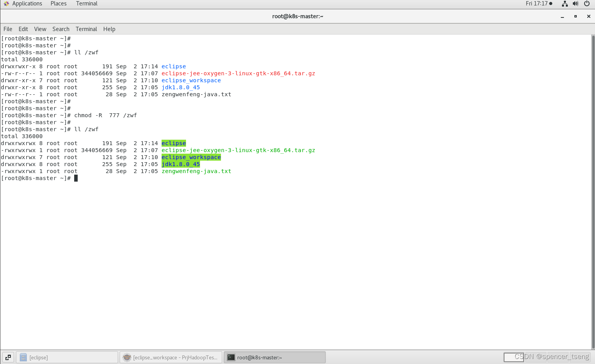
Task: Click the terminal icon on the taskbar
Action: tap(231, 357)
